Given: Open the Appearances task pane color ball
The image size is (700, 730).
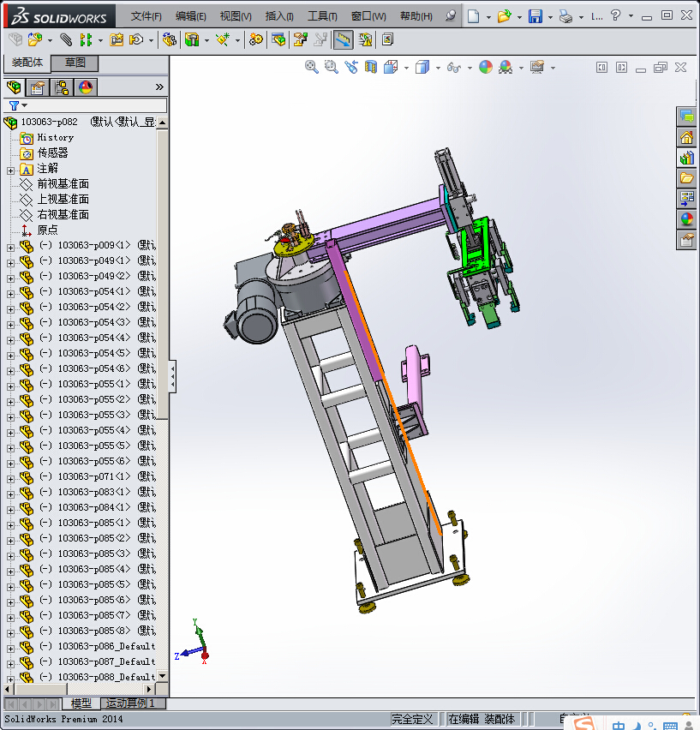Looking at the screenshot, I should click(686, 218).
